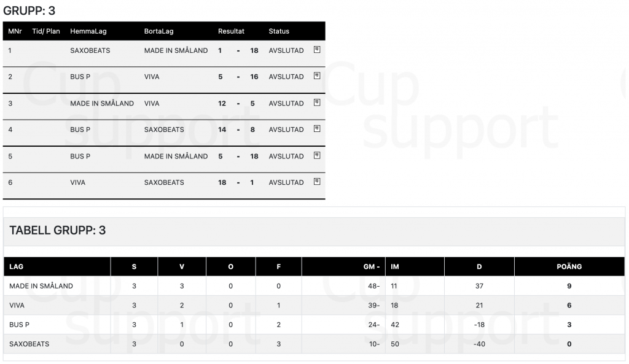Screen dimensions: 629x364
Task: Open match report icon for match 4
Action: (x=317, y=129)
